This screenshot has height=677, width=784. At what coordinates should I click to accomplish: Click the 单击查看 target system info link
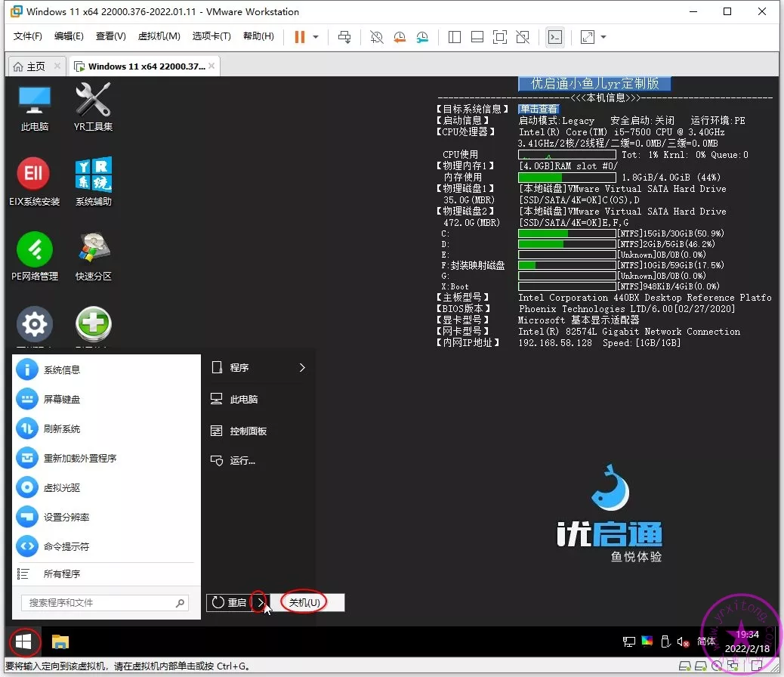pyautogui.click(x=538, y=110)
